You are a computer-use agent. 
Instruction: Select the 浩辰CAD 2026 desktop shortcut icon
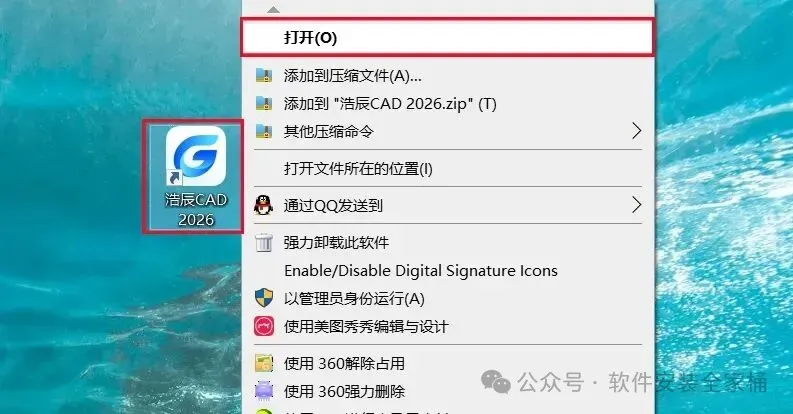coord(195,156)
